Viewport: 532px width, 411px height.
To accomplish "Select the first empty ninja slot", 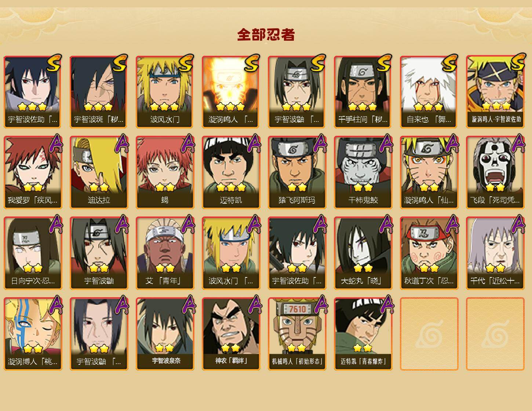I will pyautogui.click(x=429, y=334).
